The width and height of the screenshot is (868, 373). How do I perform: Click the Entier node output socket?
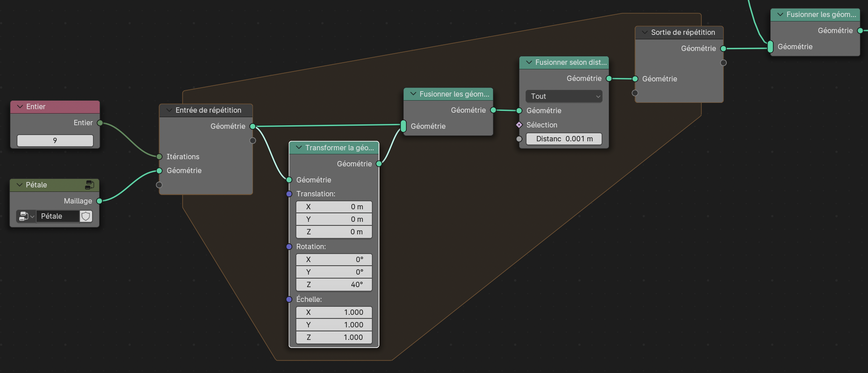(x=100, y=123)
